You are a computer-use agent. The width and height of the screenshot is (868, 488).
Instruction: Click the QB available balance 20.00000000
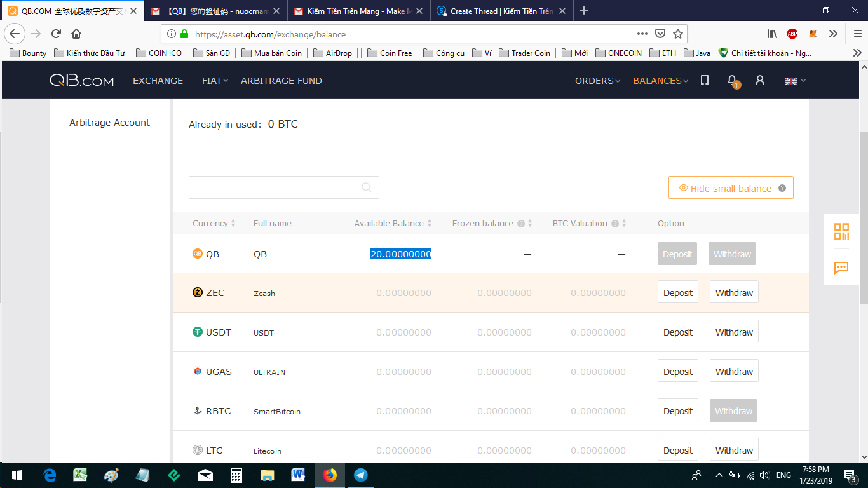click(401, 254)
